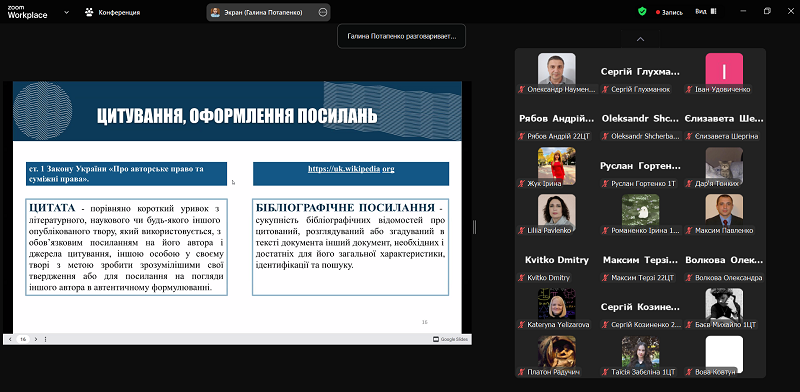Image resolution: width=800 pixels, height=392 pixels.
Task: Click muted microphone icon beside Жук Ірина
Action: point(522,183)
